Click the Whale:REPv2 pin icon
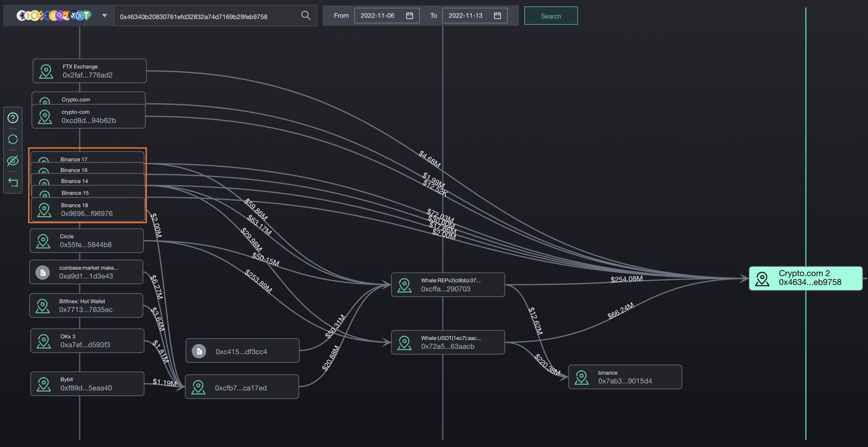The height and width of the screenshot is (447, 868). point(405,285)
